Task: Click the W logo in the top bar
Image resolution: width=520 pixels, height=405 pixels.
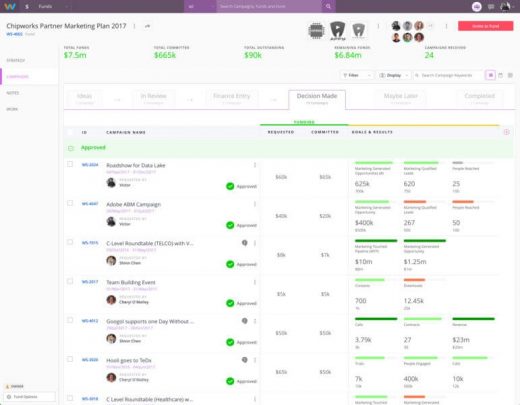Action: point(9,6)
